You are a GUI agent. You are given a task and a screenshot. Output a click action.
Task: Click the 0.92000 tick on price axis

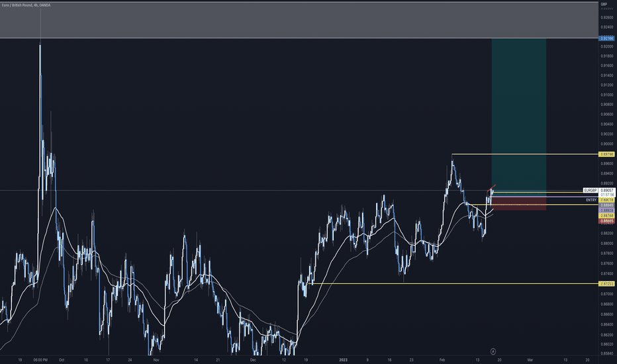607,46
